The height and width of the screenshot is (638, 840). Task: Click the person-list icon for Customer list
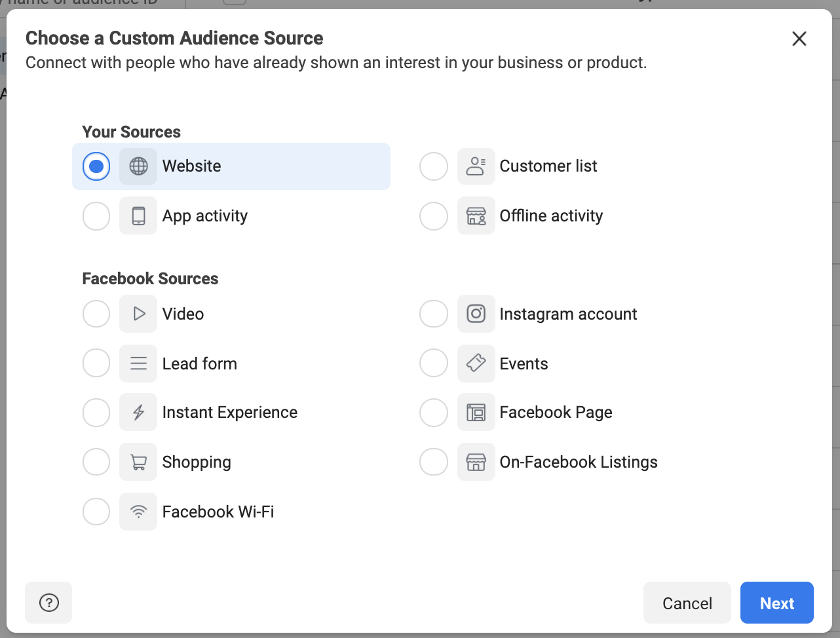pos(476,166)
